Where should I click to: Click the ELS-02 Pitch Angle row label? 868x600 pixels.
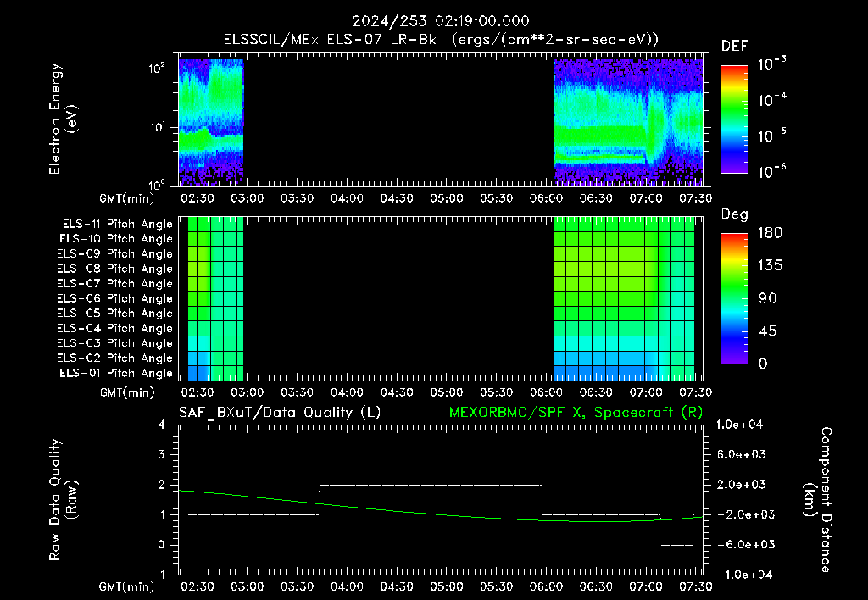(114, 358)
